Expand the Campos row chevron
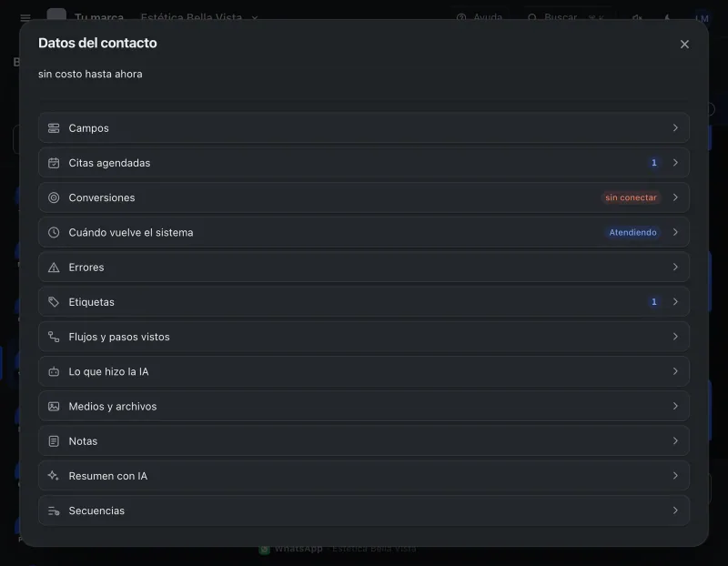The image size is (728, 566). tap(675, 127)
